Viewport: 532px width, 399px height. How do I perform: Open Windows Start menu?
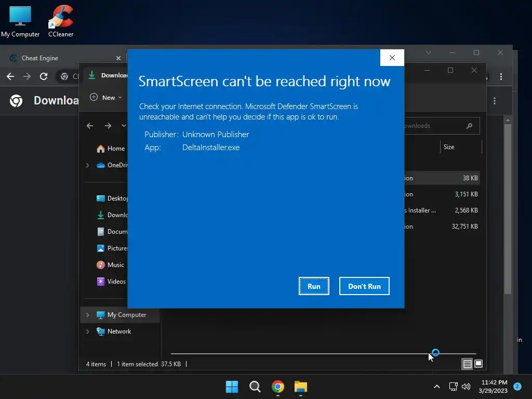point(232,387)
